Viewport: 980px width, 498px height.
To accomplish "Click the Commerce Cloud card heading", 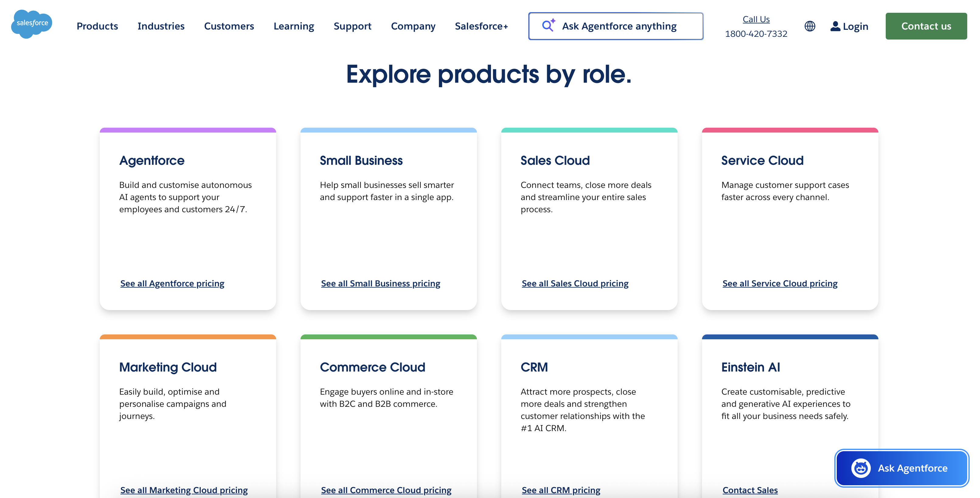I will pos(373,367).
